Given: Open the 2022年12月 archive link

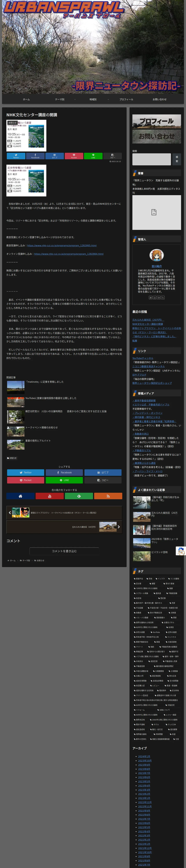Looking at the screenshot, I should (145, 802).
